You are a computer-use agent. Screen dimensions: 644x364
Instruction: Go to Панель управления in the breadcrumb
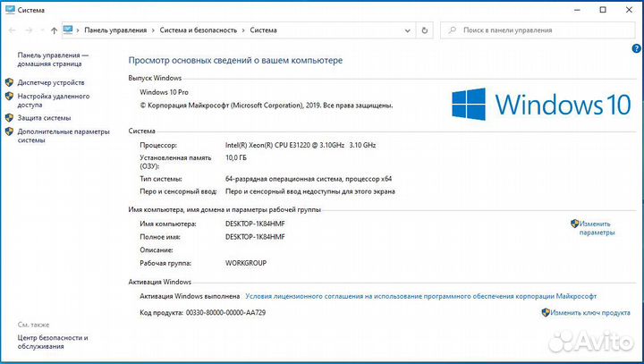(115, 30)
